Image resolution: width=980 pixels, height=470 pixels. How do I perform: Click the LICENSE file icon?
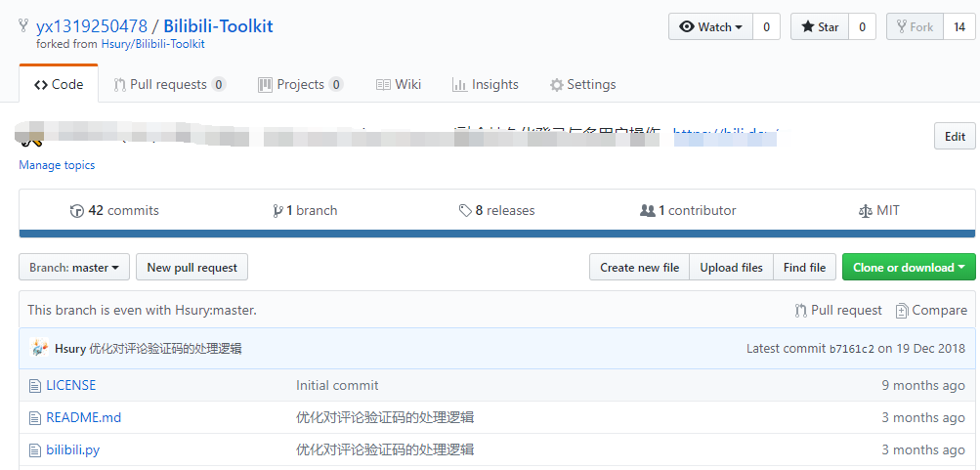35,386
